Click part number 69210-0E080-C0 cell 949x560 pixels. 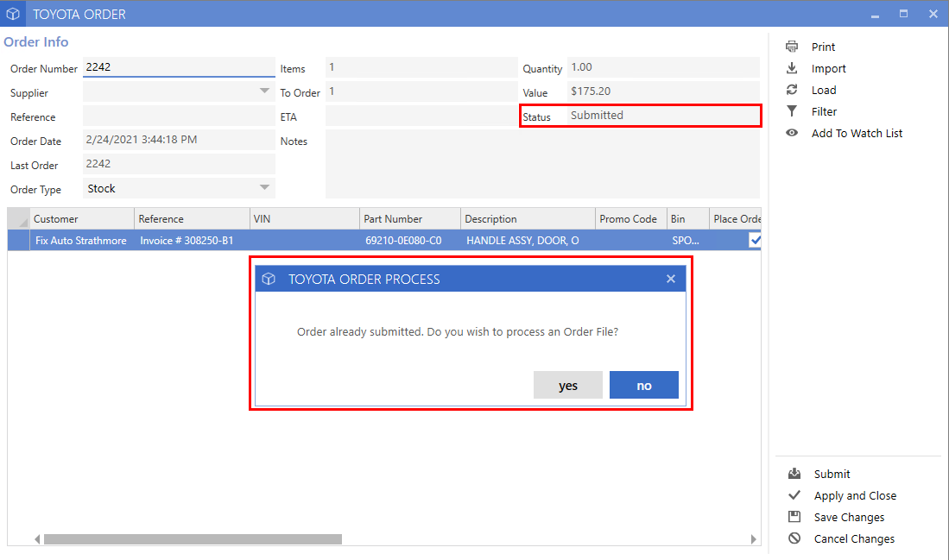410,240
